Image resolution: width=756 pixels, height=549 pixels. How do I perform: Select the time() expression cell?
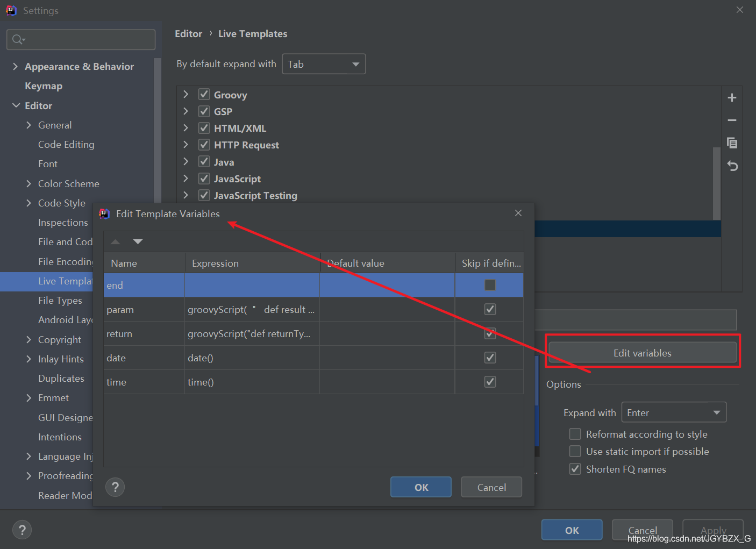pyautogui.click(x=252, y=382)
